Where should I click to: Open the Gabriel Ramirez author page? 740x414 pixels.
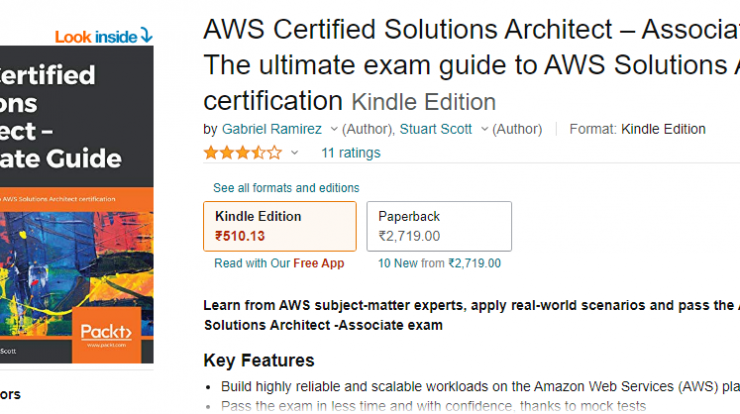[272, 129]
